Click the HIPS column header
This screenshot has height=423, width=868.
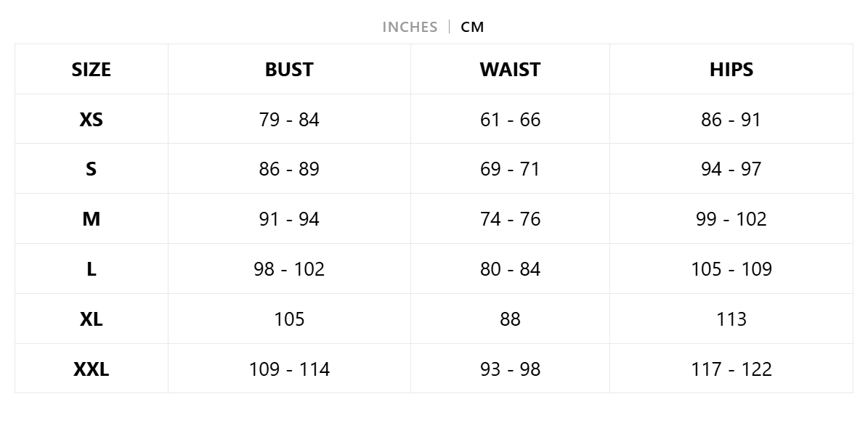(731, 70)
